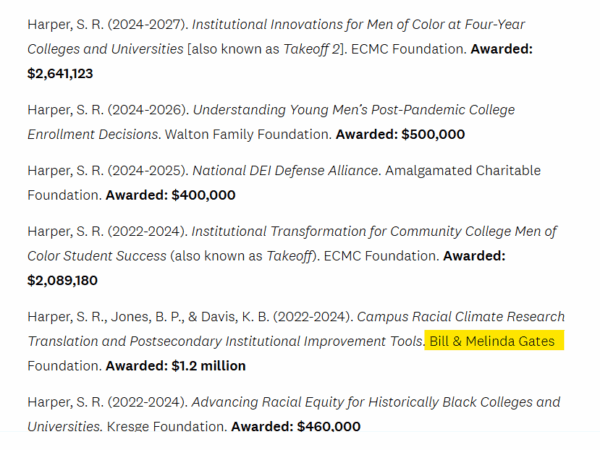Click the italic Color Student Success text
Image resolution: width=600 pixels, height=450 pixels.
97,256
